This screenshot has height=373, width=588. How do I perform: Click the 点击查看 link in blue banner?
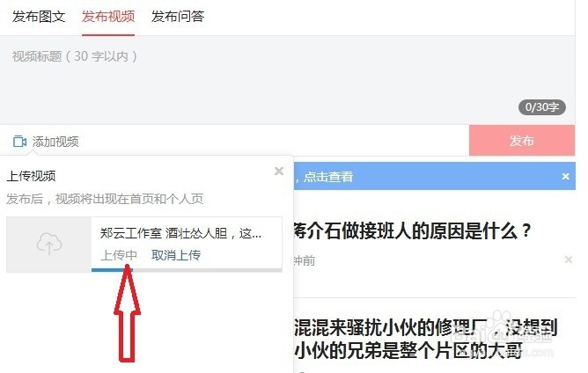point(328,177)
